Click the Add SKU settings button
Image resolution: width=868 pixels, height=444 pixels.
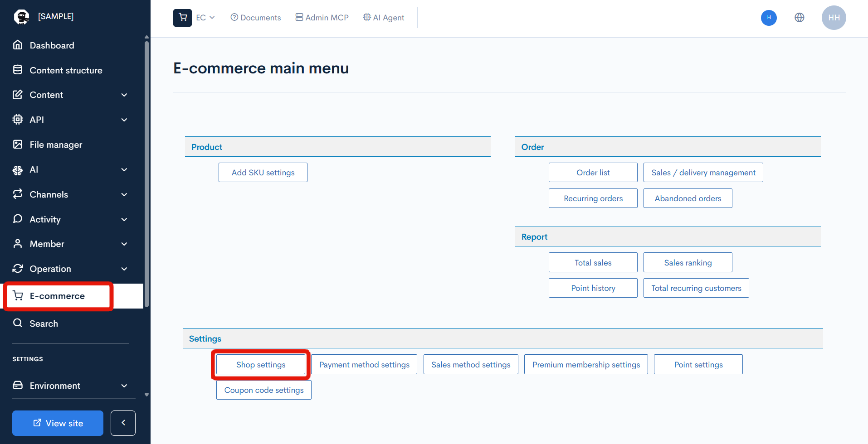[x=263, y=173]
